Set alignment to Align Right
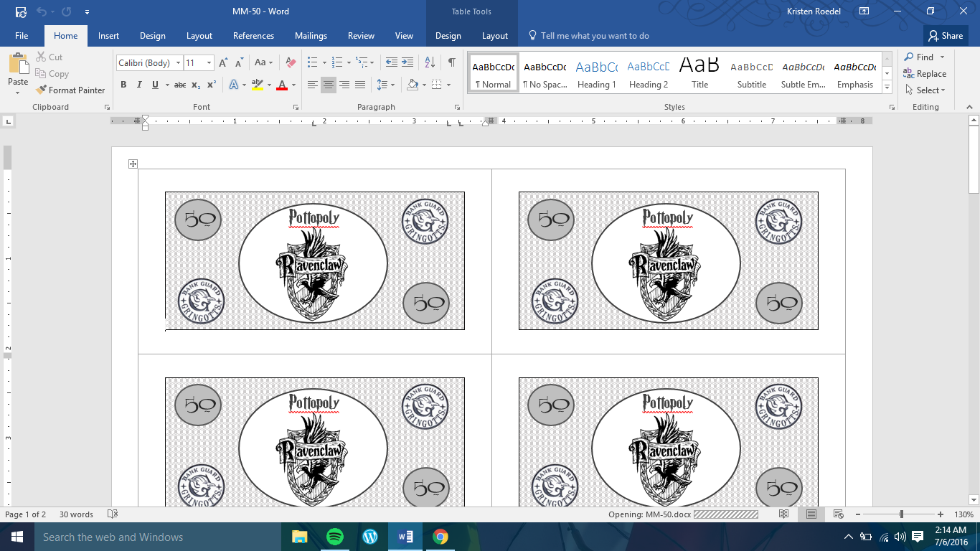 [x=344, y=85]
